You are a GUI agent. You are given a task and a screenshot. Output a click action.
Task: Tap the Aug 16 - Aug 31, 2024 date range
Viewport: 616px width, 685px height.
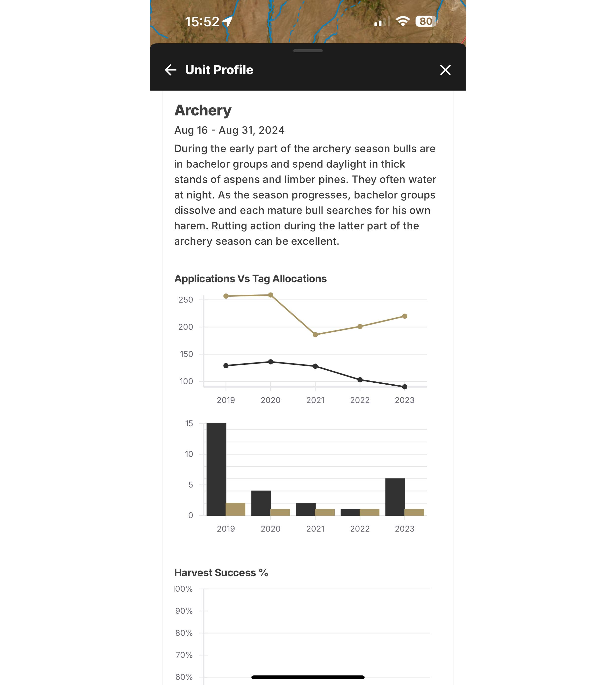[x=229, y=131]
